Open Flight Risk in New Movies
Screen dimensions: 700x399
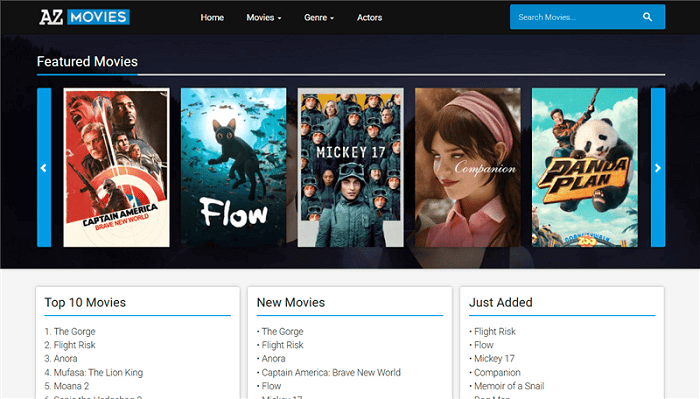[282, 345]
